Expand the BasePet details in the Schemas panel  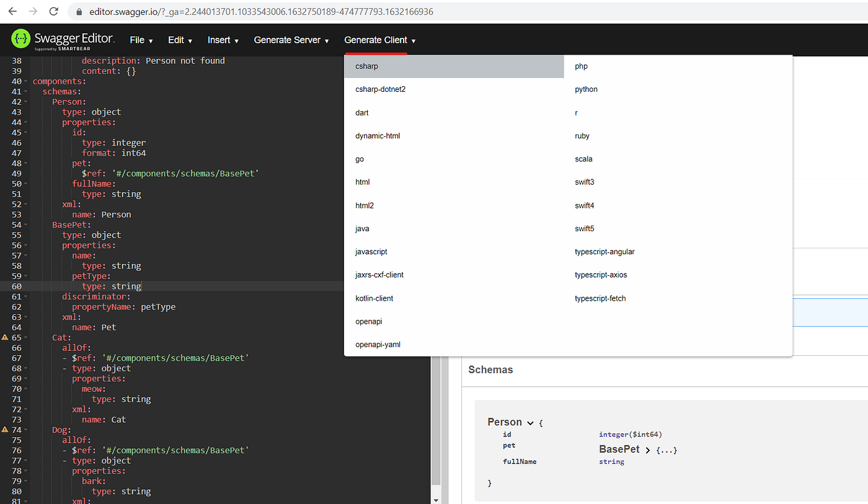click(x=646, y=449)
